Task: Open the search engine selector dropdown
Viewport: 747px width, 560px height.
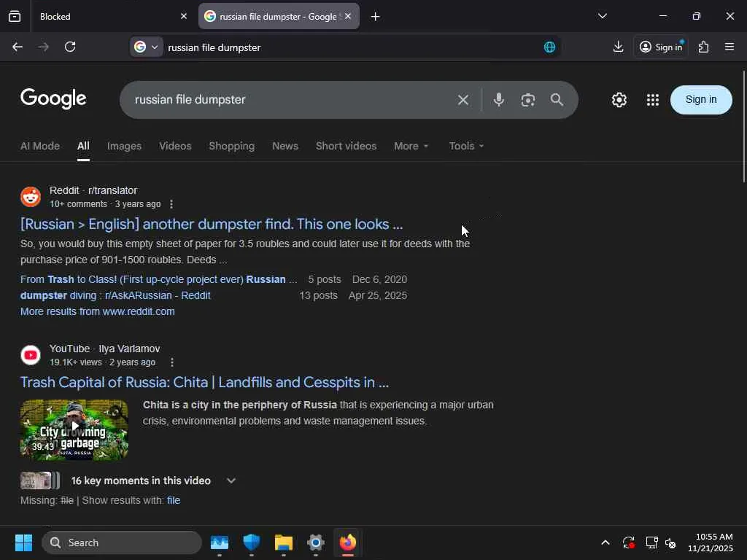Action: tap(146, 47)
